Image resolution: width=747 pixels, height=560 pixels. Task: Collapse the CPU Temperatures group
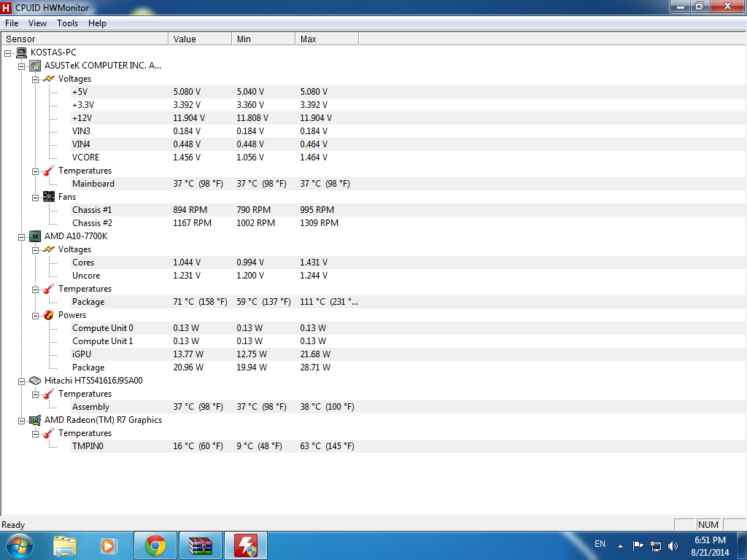click(x=35, y=289)
